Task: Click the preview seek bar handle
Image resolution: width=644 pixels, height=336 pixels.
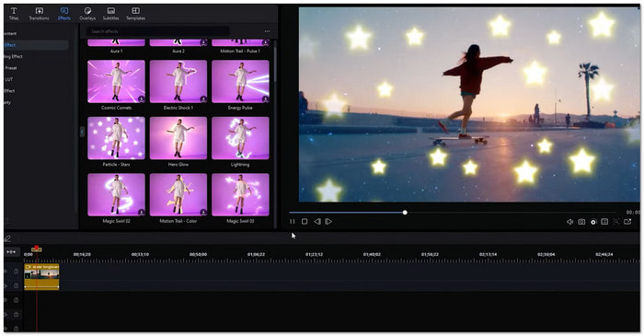Action: click(x=405, y=213)
